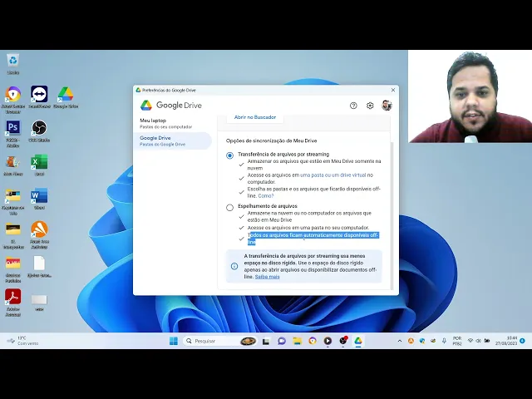This screenshot has width=532, height=399.
Task: Open 'Saiba mais' link in info box
Action: click(267, 277)
